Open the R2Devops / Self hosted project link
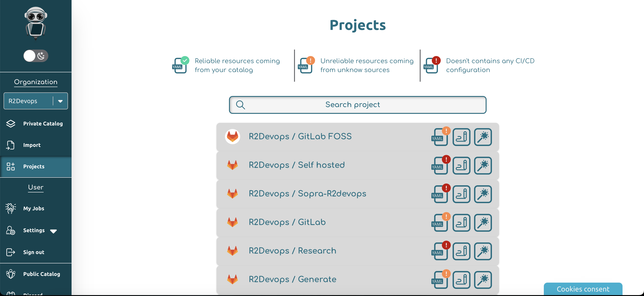 (x=297, y=165)
